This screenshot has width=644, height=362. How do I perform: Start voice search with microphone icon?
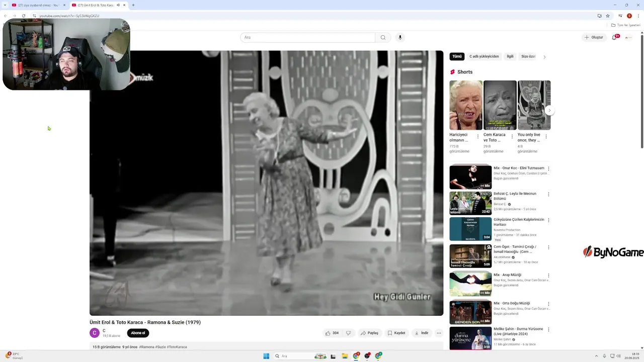[400, 37]
